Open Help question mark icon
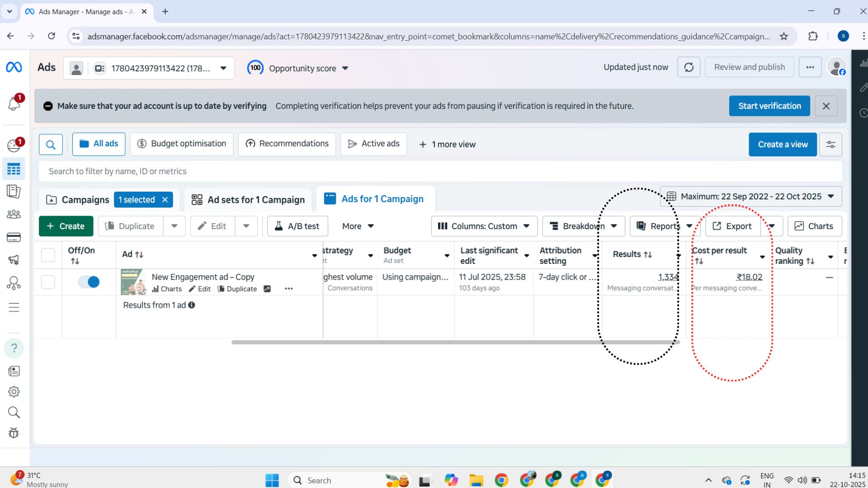 [x=14, y=348]
